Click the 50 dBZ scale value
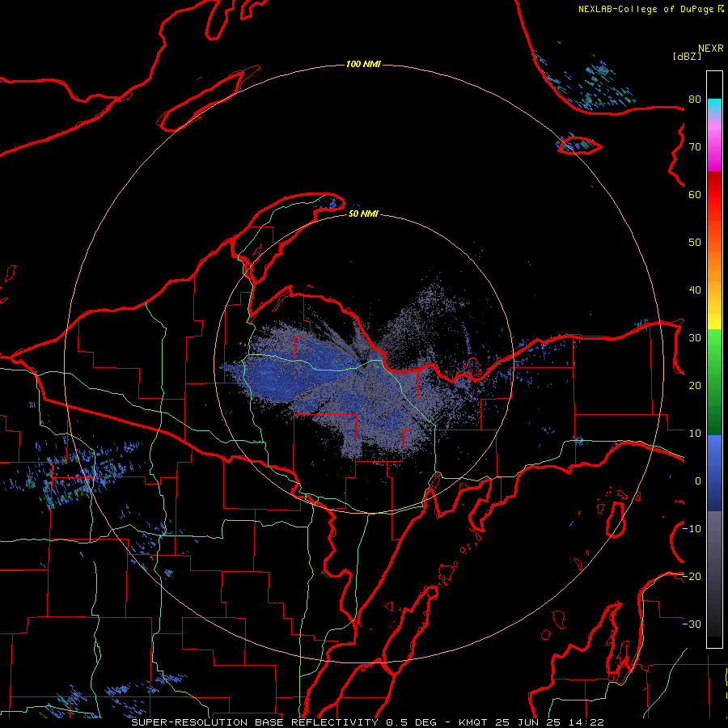This screenshot has width=728, height=728. (695, 243)
